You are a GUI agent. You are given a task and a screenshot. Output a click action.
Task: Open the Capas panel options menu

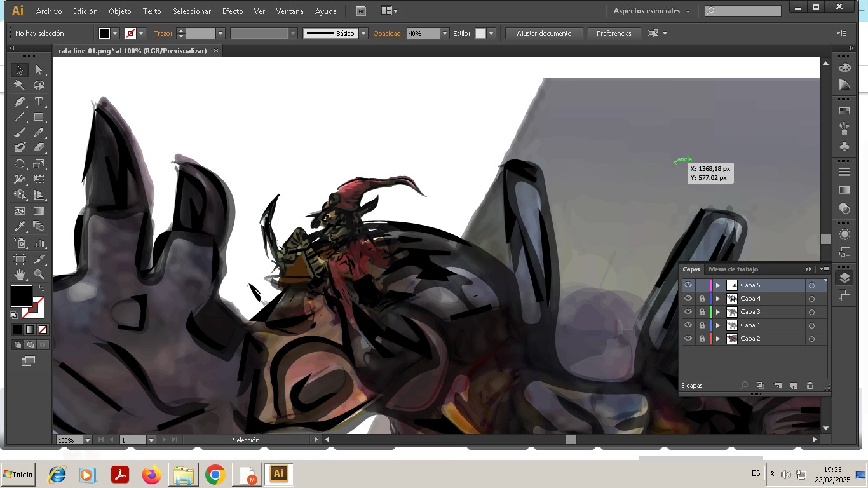824,269
